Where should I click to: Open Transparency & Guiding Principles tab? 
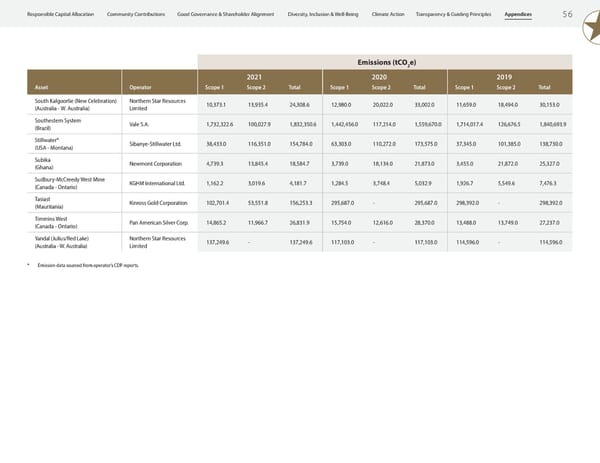[x=453, y=14]
